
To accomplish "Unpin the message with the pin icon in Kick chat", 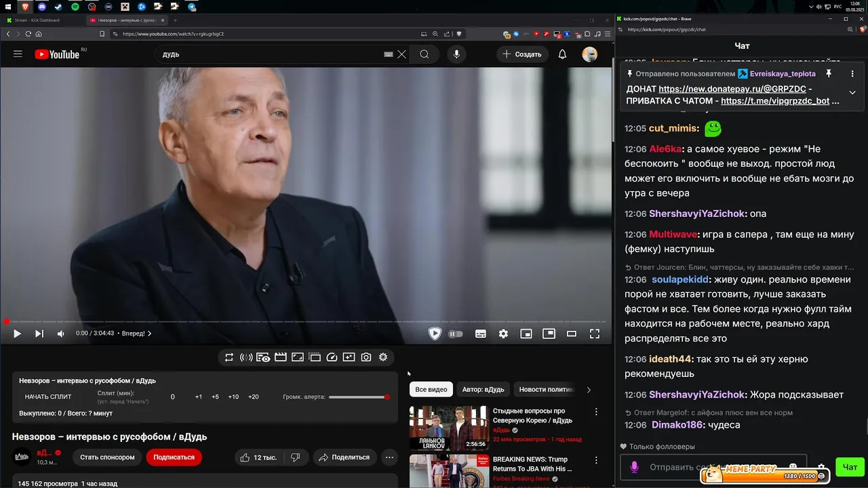I will [828, 73].
